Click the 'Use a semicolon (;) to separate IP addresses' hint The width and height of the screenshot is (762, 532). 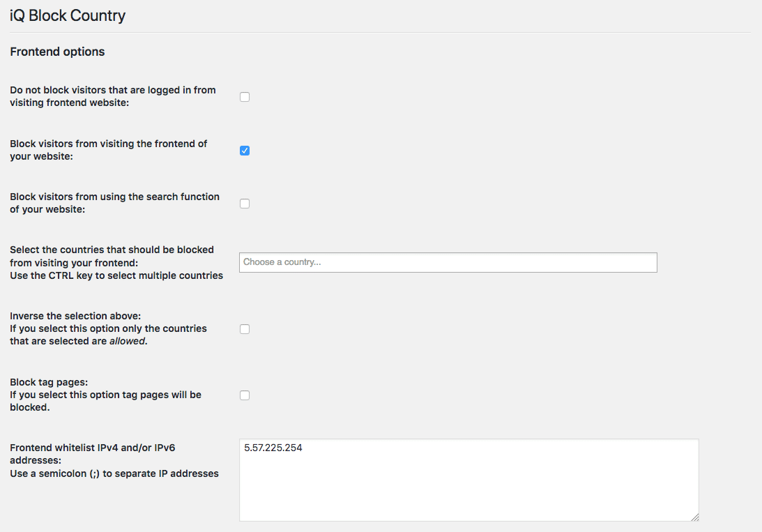click(114, 473)
